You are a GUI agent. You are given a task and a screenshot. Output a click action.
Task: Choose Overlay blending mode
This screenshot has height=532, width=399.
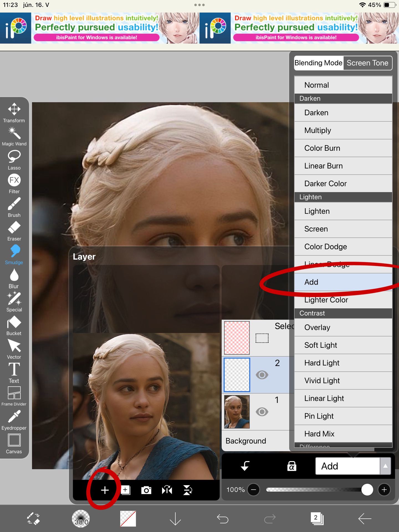(343, 328)
